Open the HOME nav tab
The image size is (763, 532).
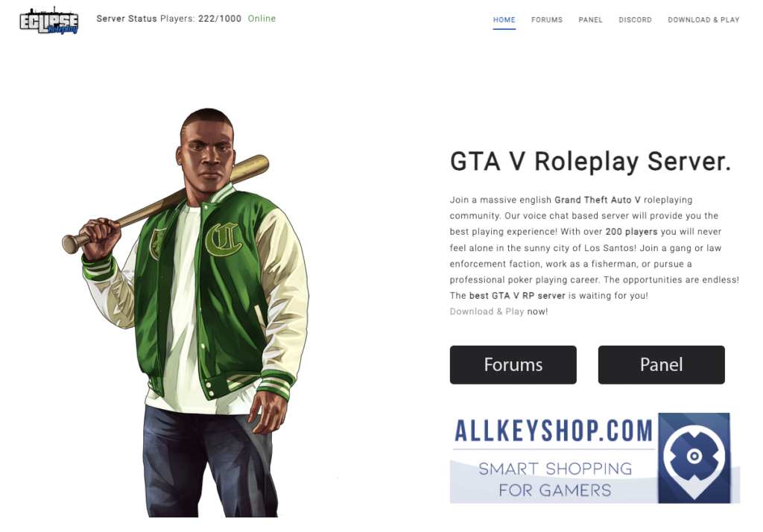point(504,20)
